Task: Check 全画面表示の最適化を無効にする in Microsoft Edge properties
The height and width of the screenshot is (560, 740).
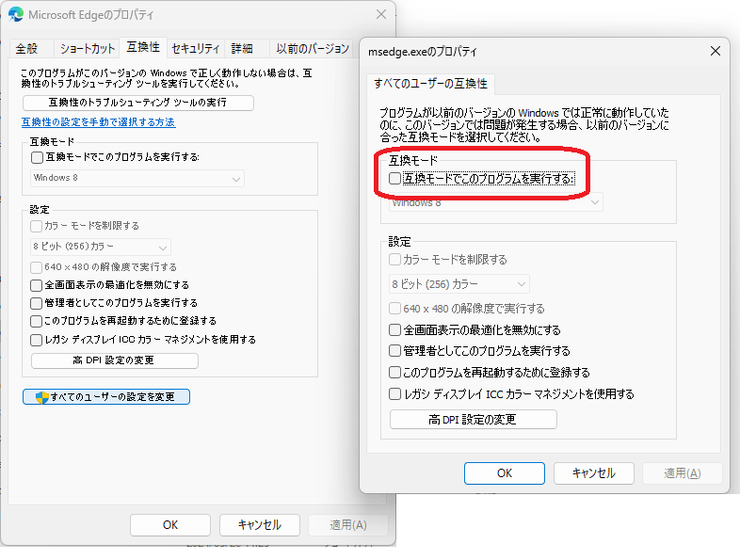Action: (x=37, y=285)
